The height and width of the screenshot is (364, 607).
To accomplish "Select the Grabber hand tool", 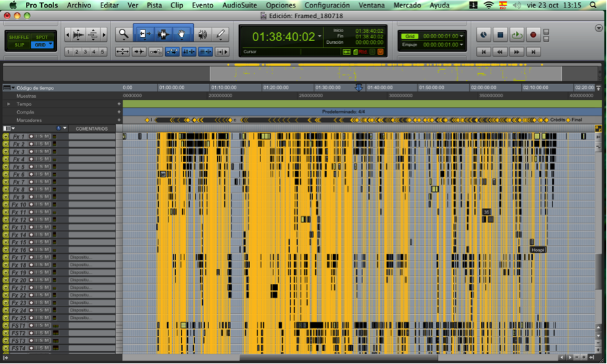I will coord(182,34).
